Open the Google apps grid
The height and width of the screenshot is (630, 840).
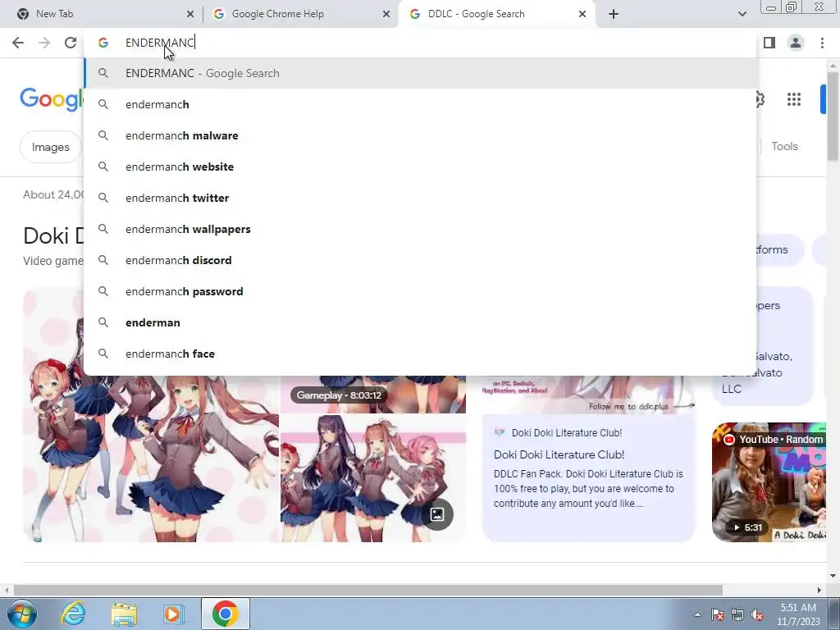coord(794,99)
